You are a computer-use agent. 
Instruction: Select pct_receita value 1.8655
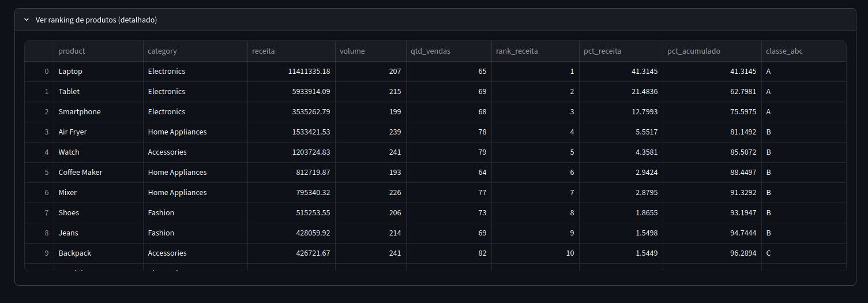coord(621,213)
